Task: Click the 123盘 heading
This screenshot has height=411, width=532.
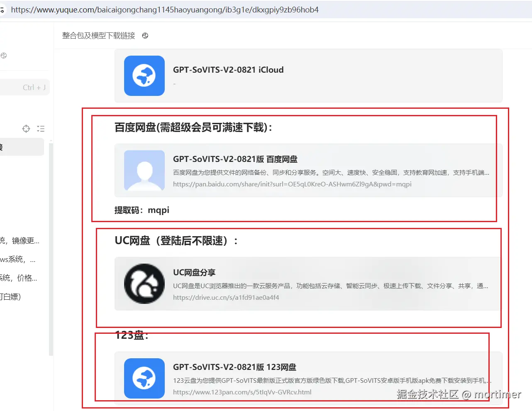Action: [132, 335]
